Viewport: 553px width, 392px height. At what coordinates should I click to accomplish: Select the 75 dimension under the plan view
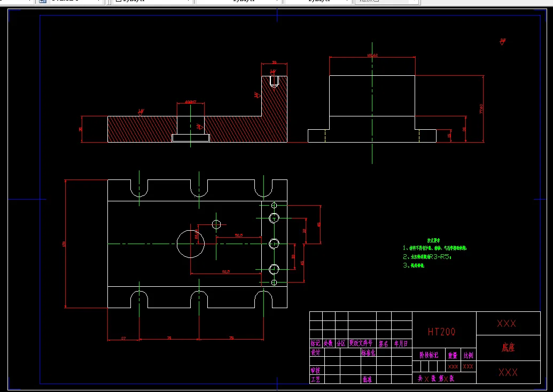click(231, 338)
